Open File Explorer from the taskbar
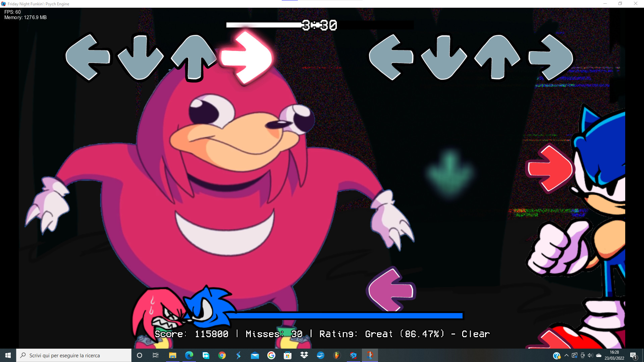644x362 pixels. 173,355
